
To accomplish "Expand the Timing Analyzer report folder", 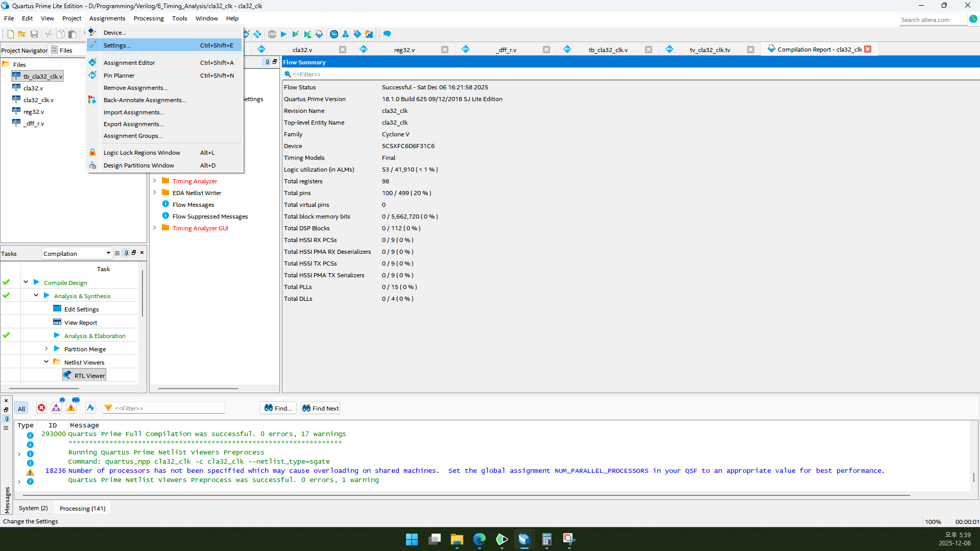I will point(155,181).
